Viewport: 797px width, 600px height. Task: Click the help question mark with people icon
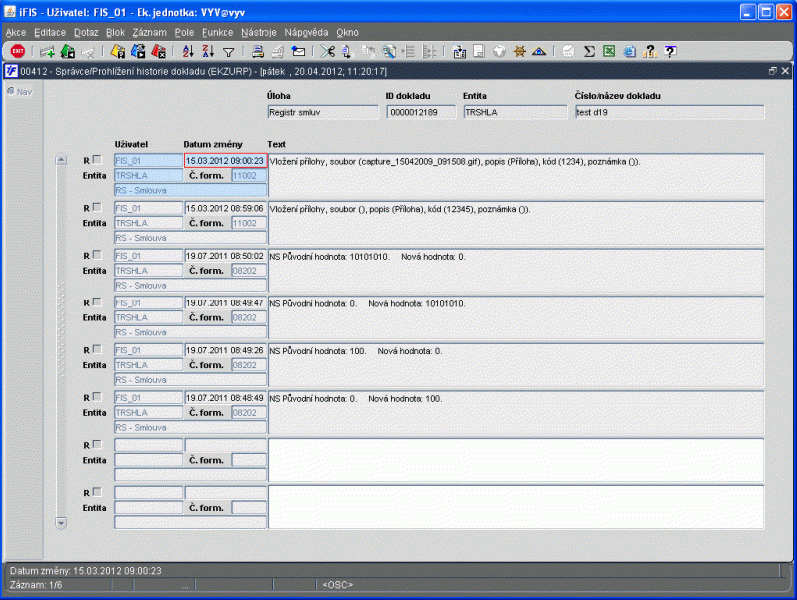(x=650, y=51)
